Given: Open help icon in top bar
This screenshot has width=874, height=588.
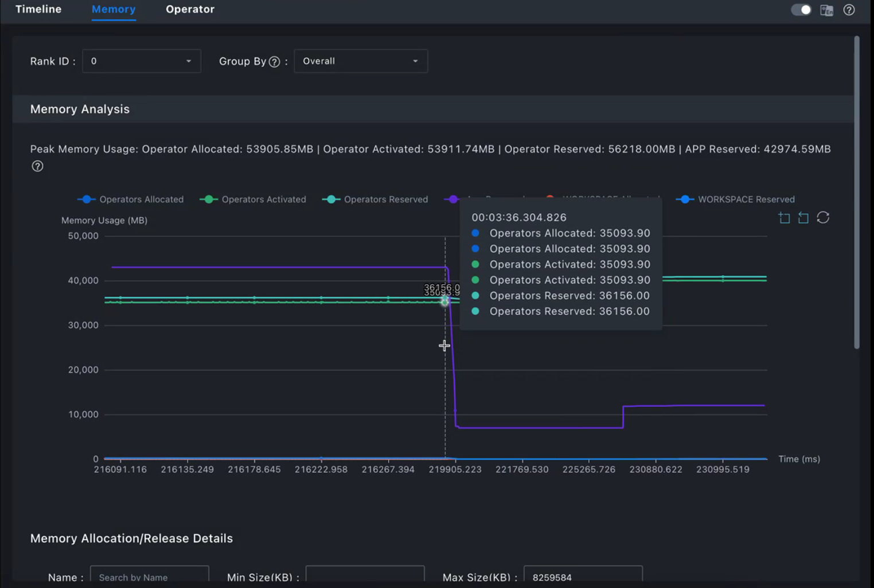Looking at the screenshot, I should pos(849,10).
